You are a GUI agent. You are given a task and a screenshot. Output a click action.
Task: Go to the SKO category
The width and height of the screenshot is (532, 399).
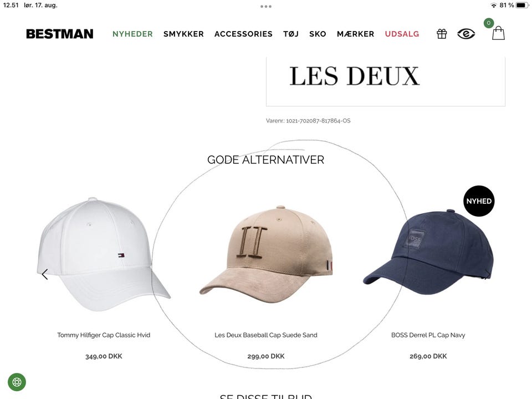point(318,34)
